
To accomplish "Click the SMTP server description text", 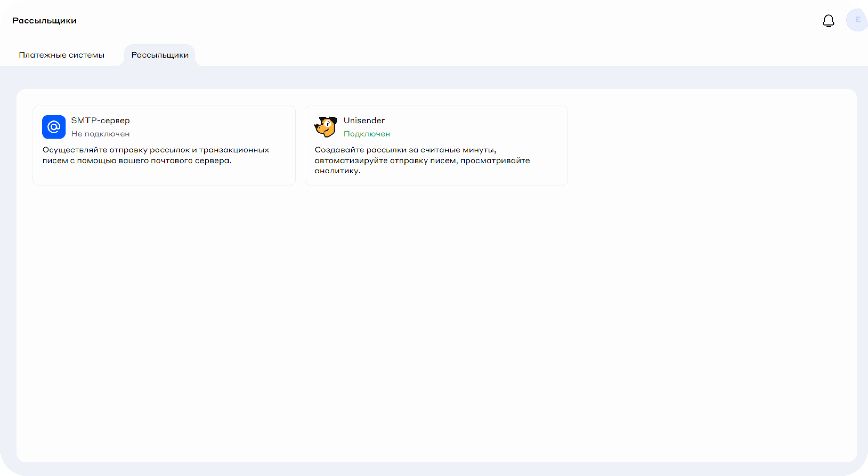I will 156,155.
